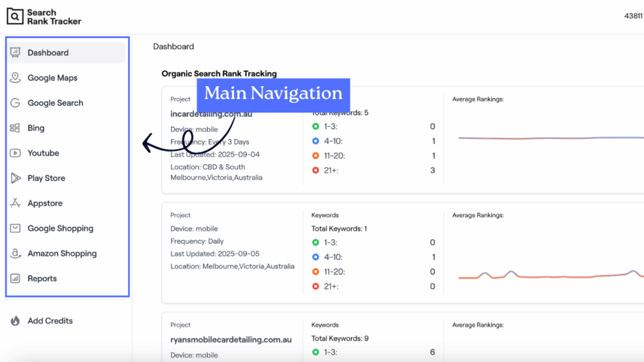Image resolution: width=644 pixels, height=362 pixels.
Task: Click Last Updated: 2025-09-05 text
Action: tap(215, 254)
